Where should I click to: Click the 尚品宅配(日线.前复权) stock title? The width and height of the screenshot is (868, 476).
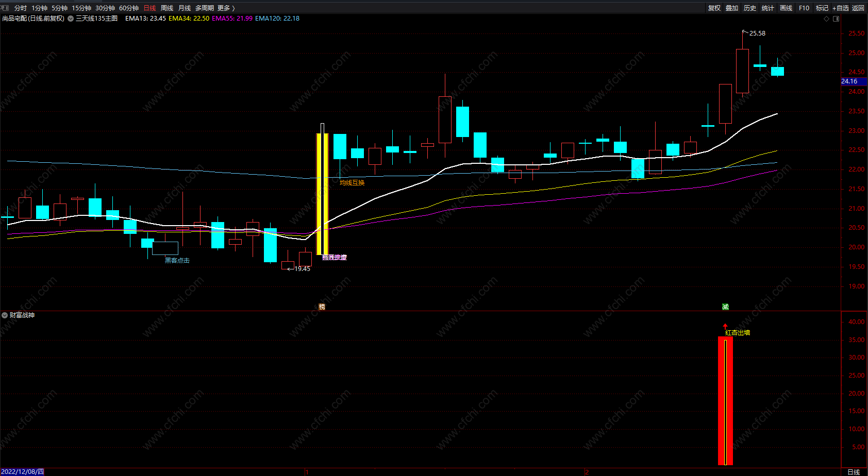34,19
